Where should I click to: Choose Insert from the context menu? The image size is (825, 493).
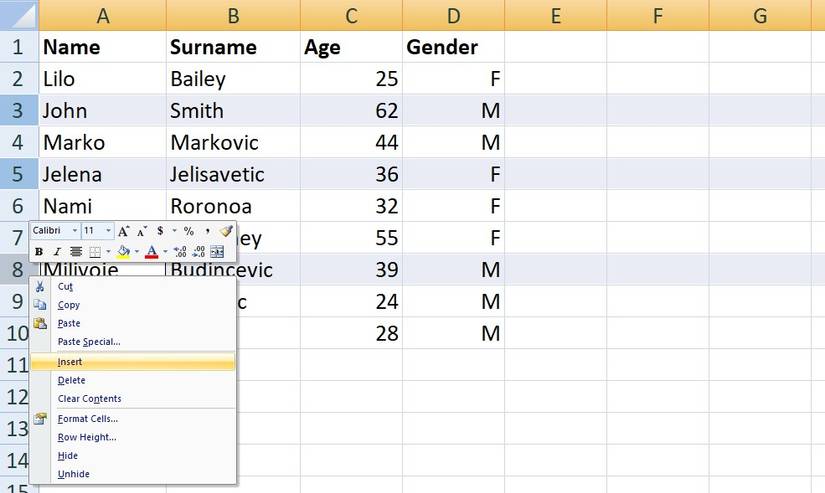tap(70, 362)
